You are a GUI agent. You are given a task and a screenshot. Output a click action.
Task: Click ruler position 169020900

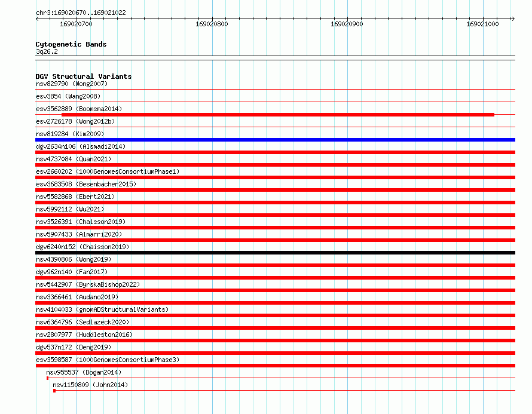point(347,24)
